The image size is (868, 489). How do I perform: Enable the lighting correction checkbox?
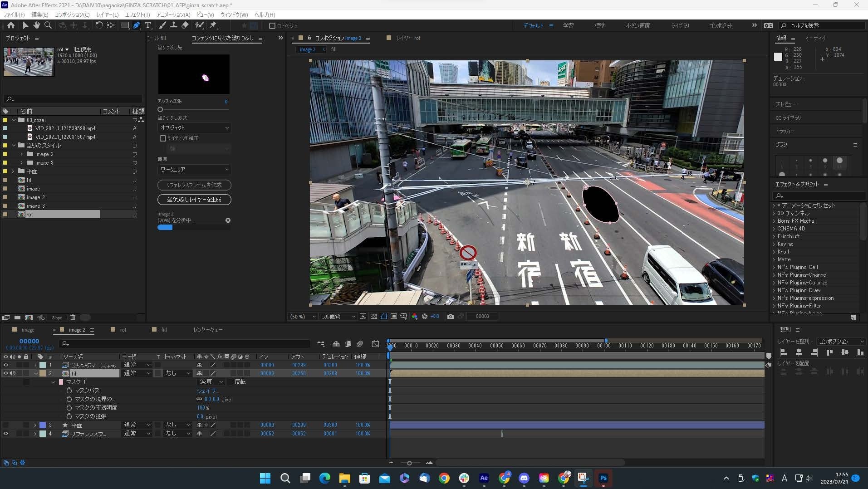pos(163,138)
